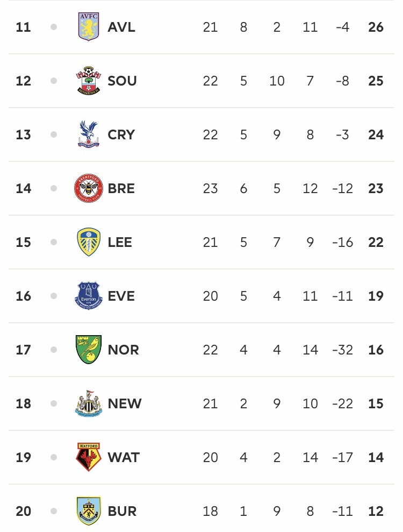The image size is (403, 532).
Task: Click the Watford club badge
Action: 89,457
